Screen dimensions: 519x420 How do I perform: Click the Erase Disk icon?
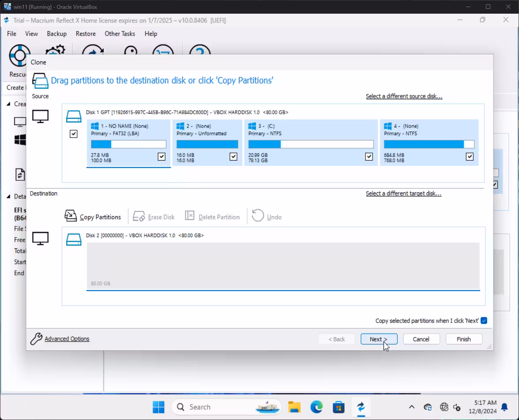click(139, 217)
